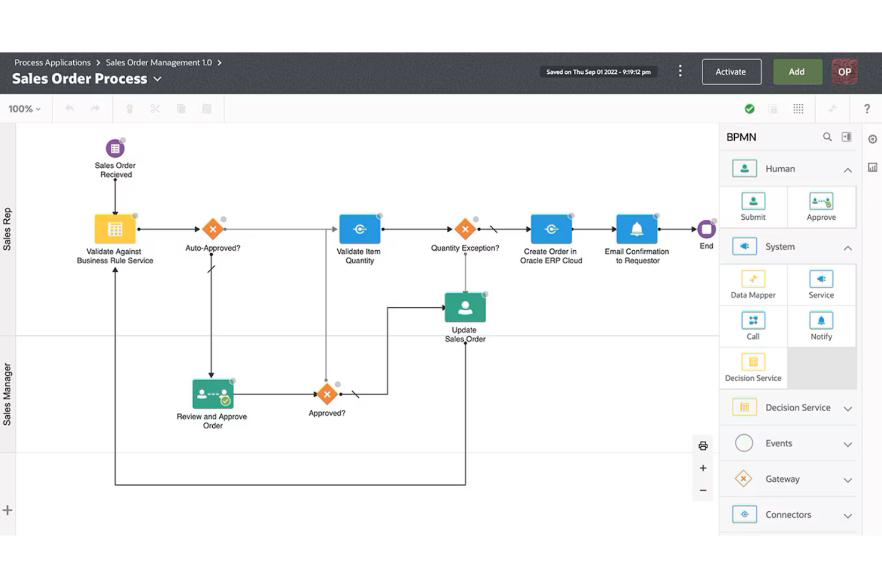Image resolution: width=882 pixels, height=588 pixels.
Task: Search the BPMN palette
Action: (x=827, y=137)
